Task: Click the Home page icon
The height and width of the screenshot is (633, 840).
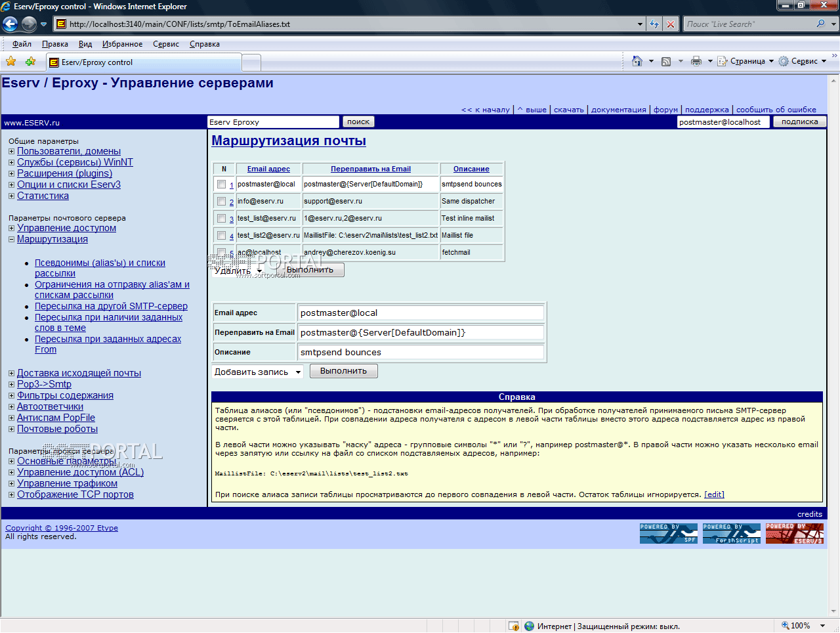Action: [637, 61]
